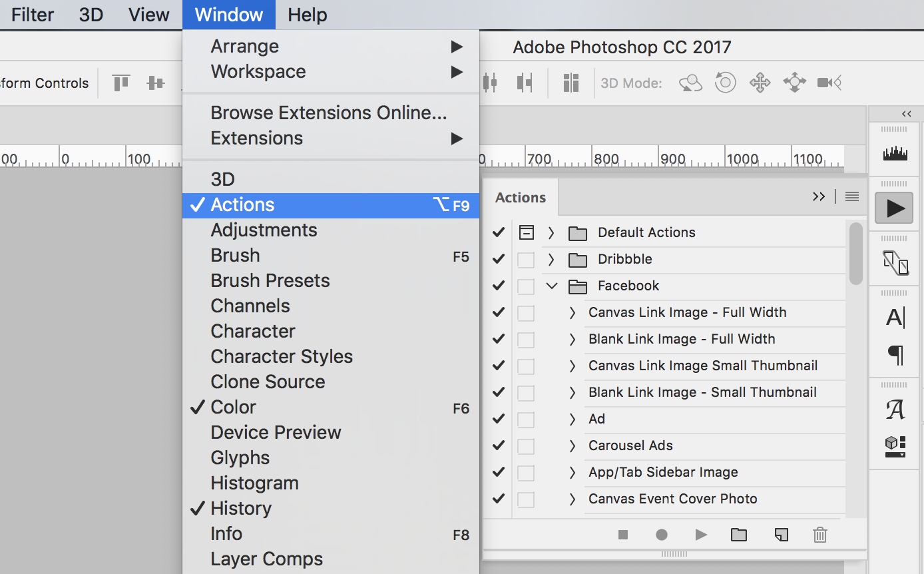The image size is (924, 574).
Task: Toggle the checkmark beside Carousel Ads
Action: (x=497, y=445)
